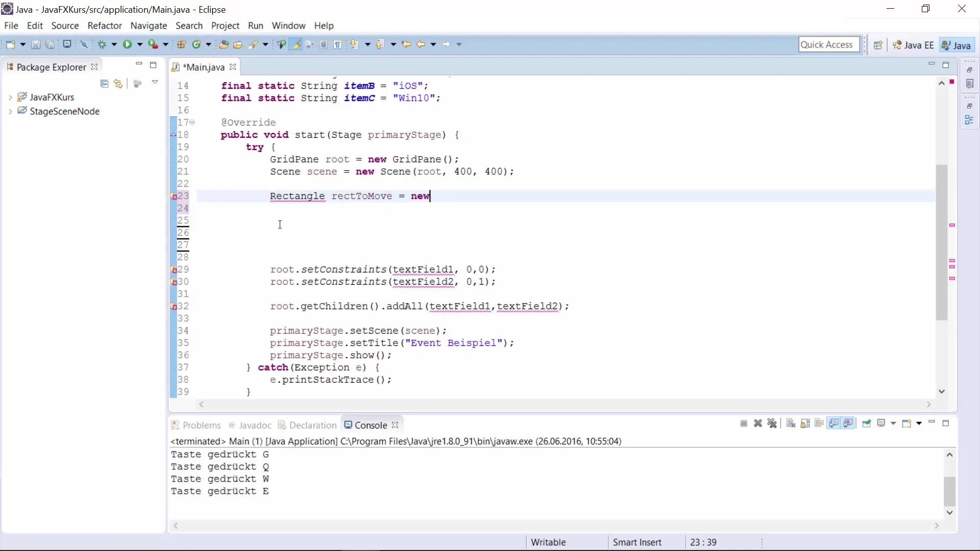Viewport: 980px width, 551px height.
Task: Click the Save All icon
Action: tap(50, 44)
